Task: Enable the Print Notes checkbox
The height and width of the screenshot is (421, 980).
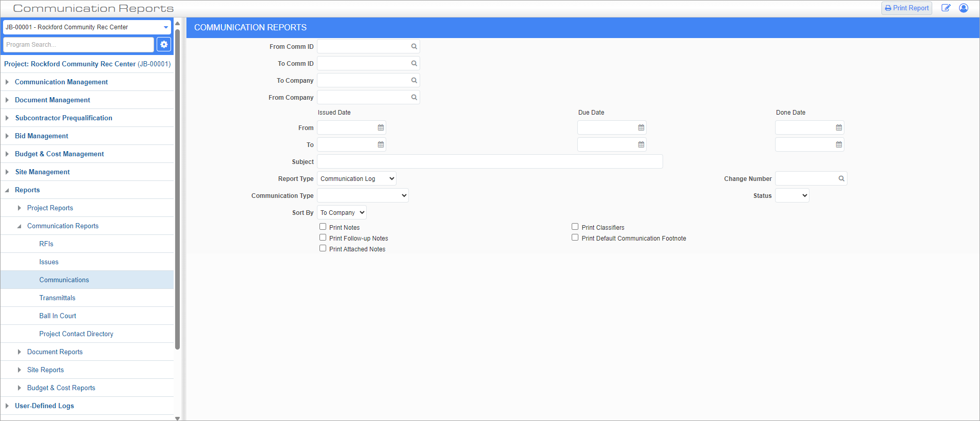Action: click(323, 227)
